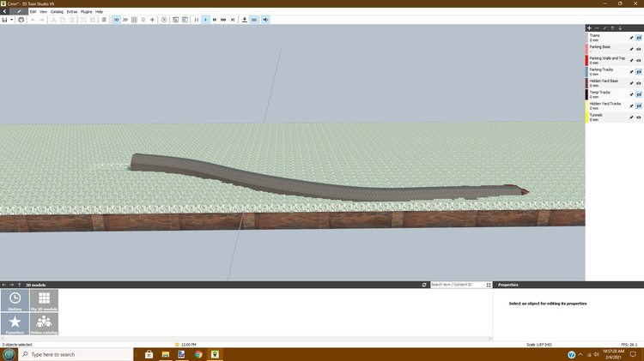The width and height of the screenshot is (644, 361).
Task: Switch to 2D view mode
Action: click(125, 19)
